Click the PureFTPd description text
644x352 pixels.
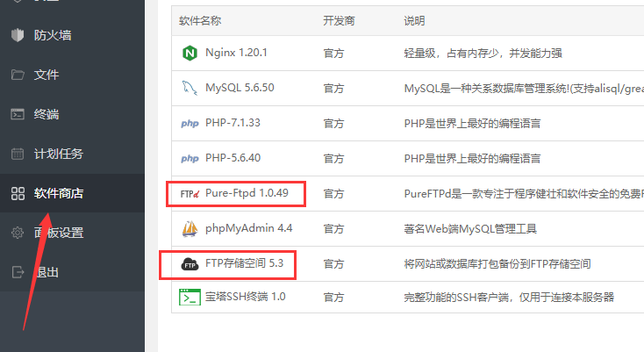[x=524, y=194]
